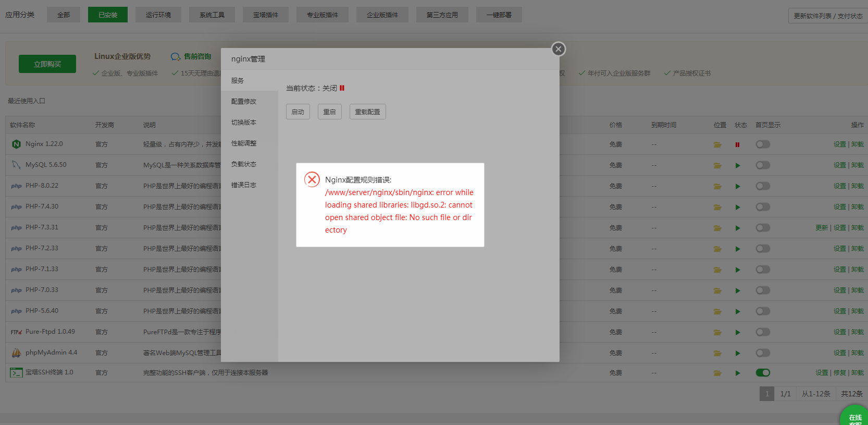Select the 系统工具 category filter
This screenshot has width=868, height=425.
pyautogui.click(x=212, y=15)
